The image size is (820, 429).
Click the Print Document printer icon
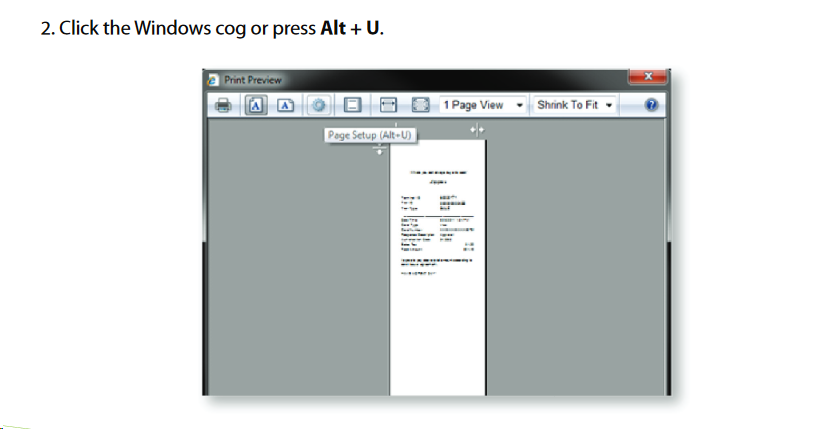(x=223, y=105)
